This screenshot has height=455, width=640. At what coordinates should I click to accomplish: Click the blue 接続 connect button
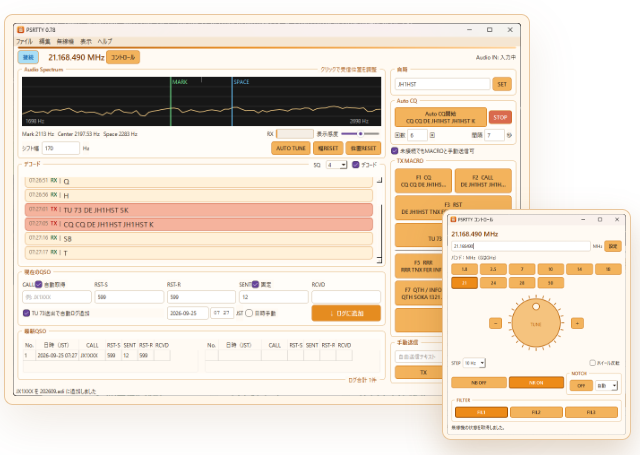tap(28, 57)
